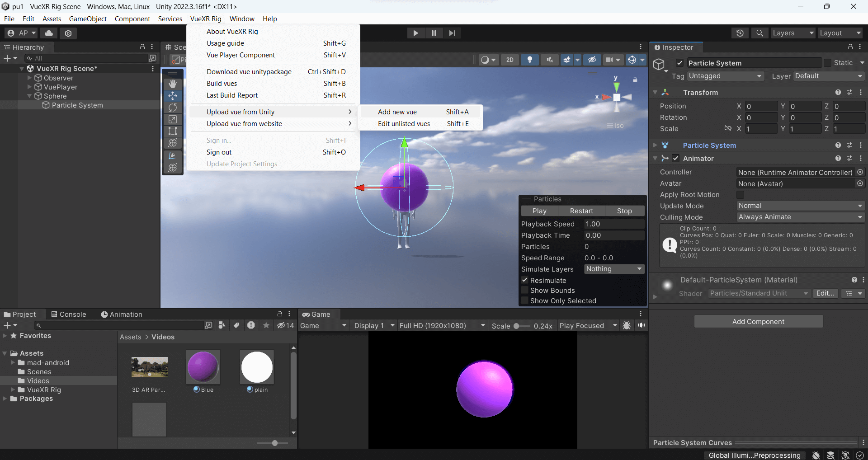The height and width of the screenshot is (460, 868).
Task: Uncheck Resimulate in Particles overlay
Action: pos(524,280)
